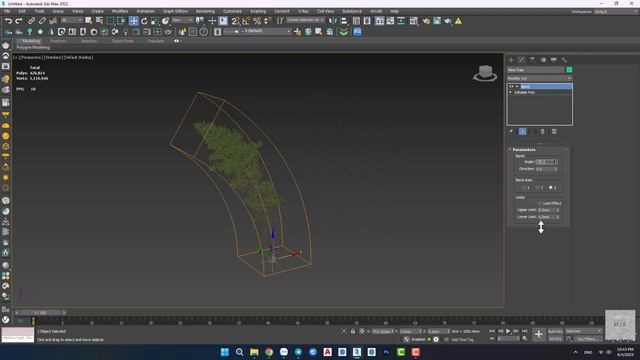Viewport: 640px width, 360px height.
Task: Click the object color swatch beside name
Action: click(x=569, y=70)
